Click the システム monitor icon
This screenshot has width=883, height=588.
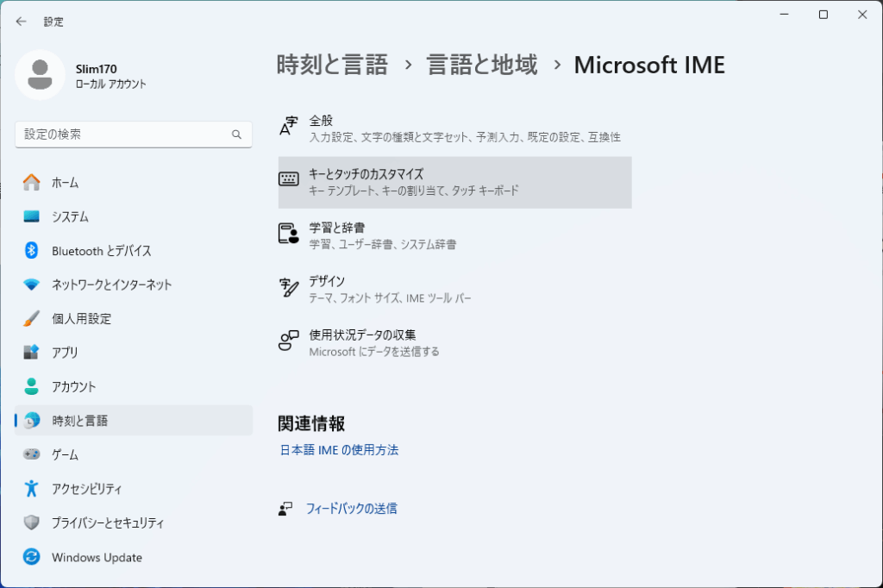coord(32,216)
